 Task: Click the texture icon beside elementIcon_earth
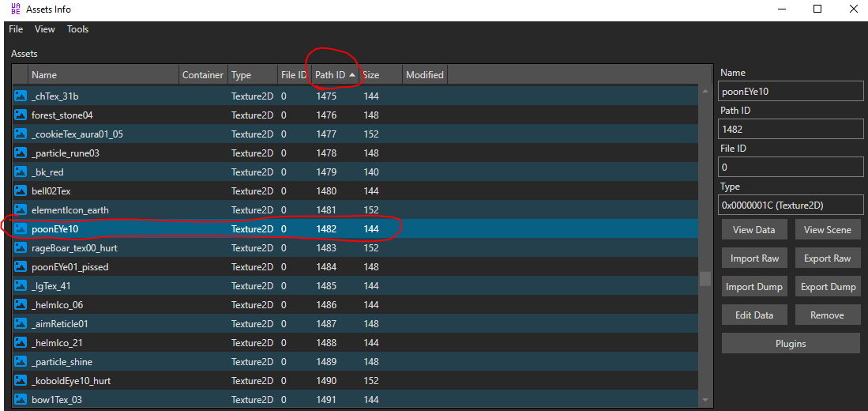point(21,210)
